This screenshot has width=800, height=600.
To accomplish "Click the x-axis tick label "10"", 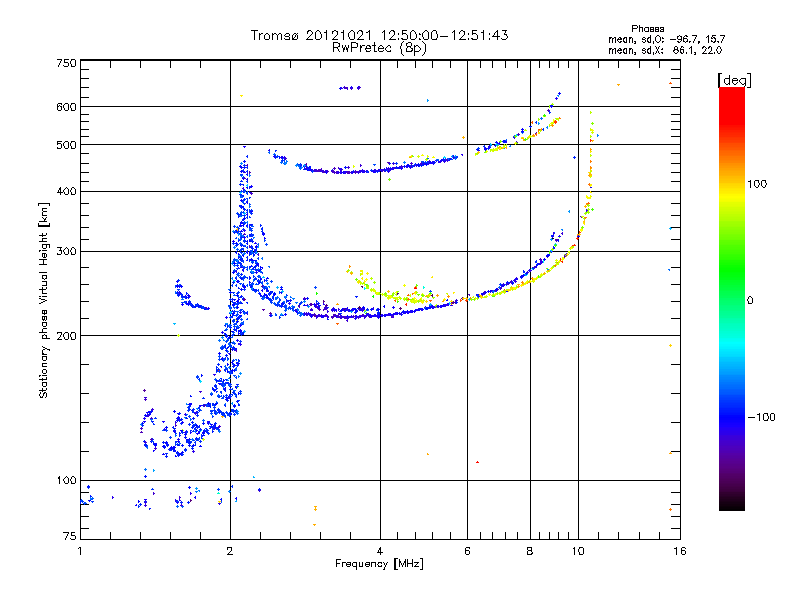I will (578, 551).
